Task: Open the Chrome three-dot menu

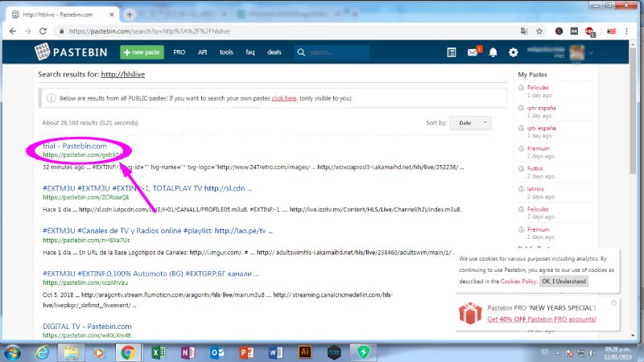Action: 627,31
